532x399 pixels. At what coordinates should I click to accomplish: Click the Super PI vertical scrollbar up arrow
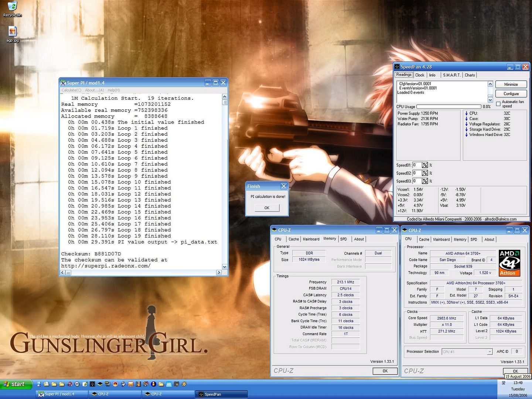(x=225, y=97)
